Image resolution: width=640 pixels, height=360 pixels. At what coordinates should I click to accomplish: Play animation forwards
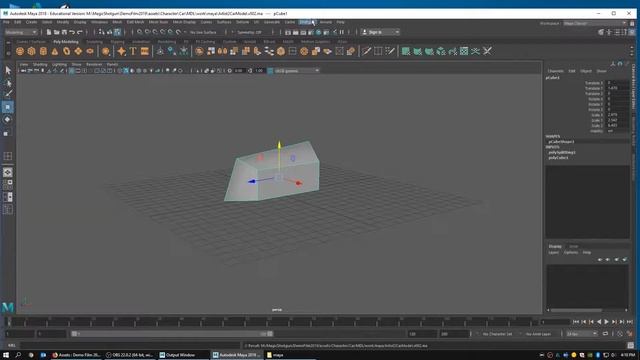pos(607,322)
